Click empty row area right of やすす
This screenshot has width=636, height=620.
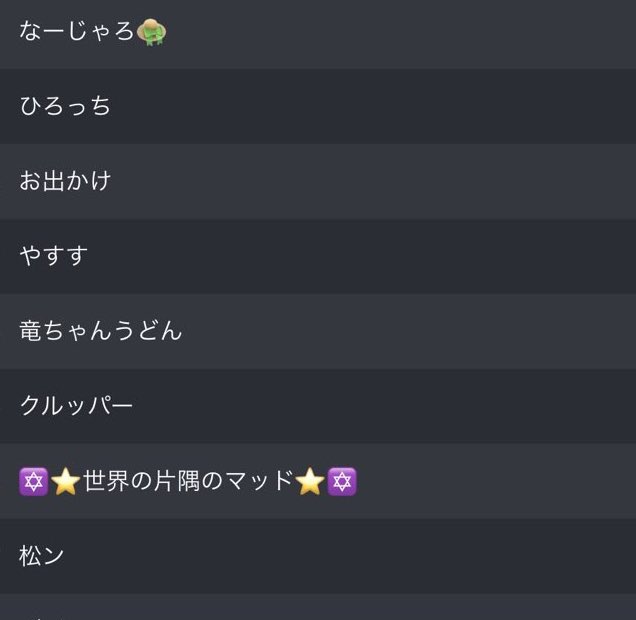coord(400,256)
